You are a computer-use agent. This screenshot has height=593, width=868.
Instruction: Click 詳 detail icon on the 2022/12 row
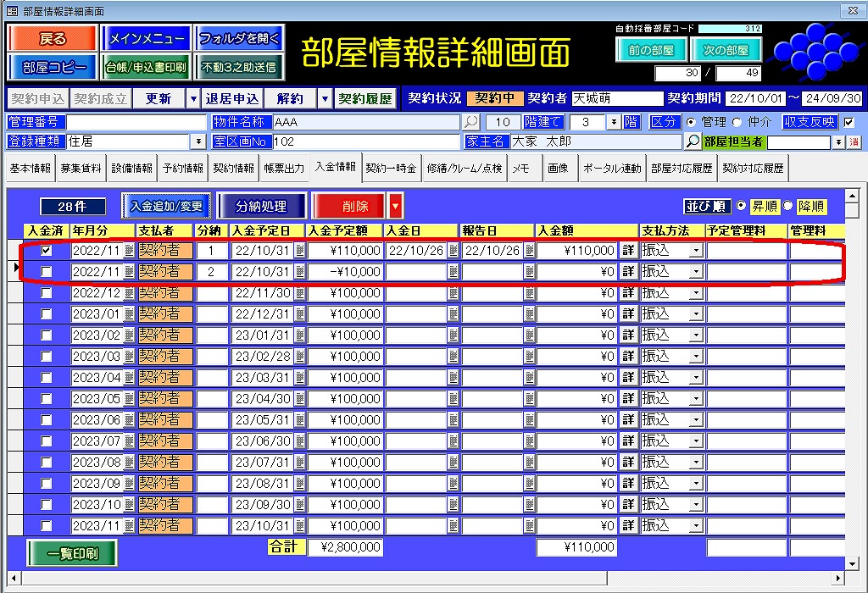(x=628, y=293)
